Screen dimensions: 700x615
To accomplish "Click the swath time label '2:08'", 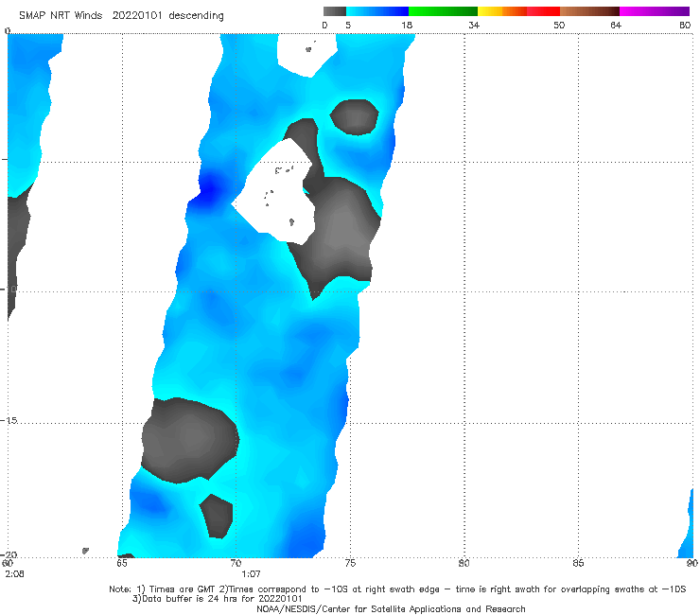I will [x=15, y=574].
